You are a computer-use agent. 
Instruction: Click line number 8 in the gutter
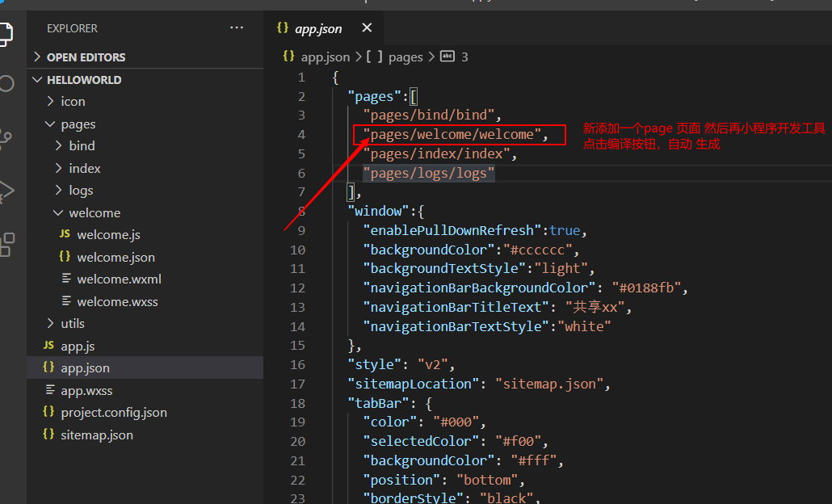301,211
